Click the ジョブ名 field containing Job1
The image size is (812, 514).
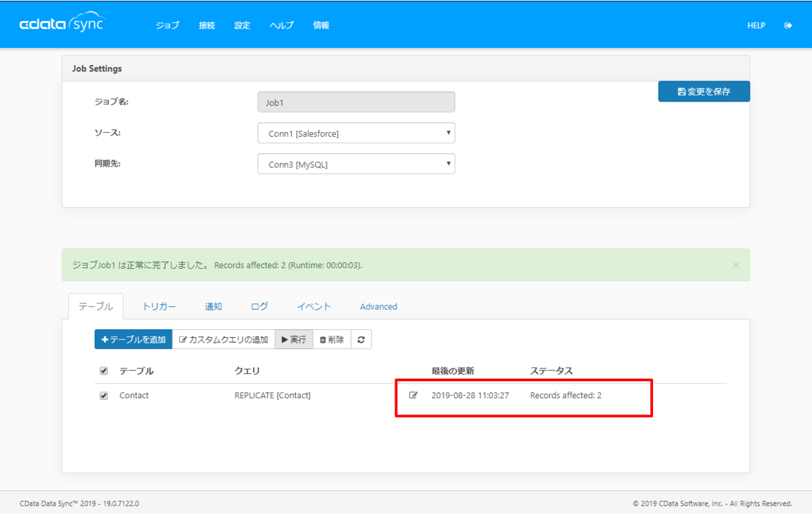coord(356,102)
